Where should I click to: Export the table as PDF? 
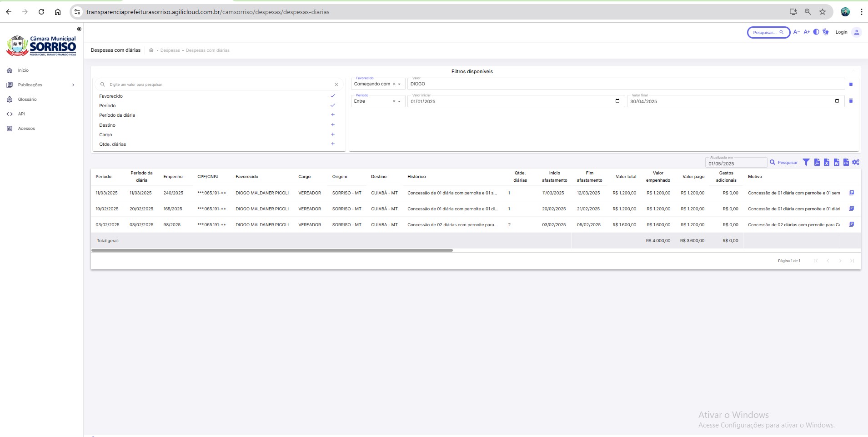817,162
